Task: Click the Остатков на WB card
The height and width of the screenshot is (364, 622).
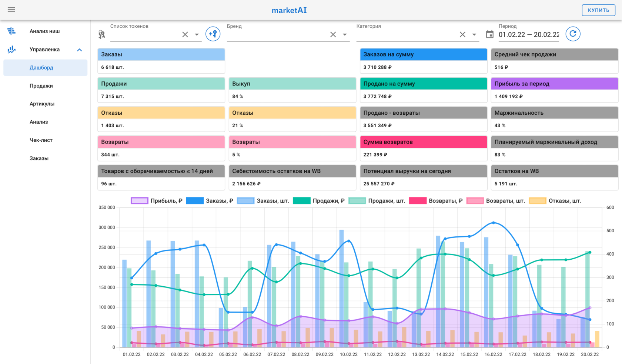Action: click(x=555, y=177)
